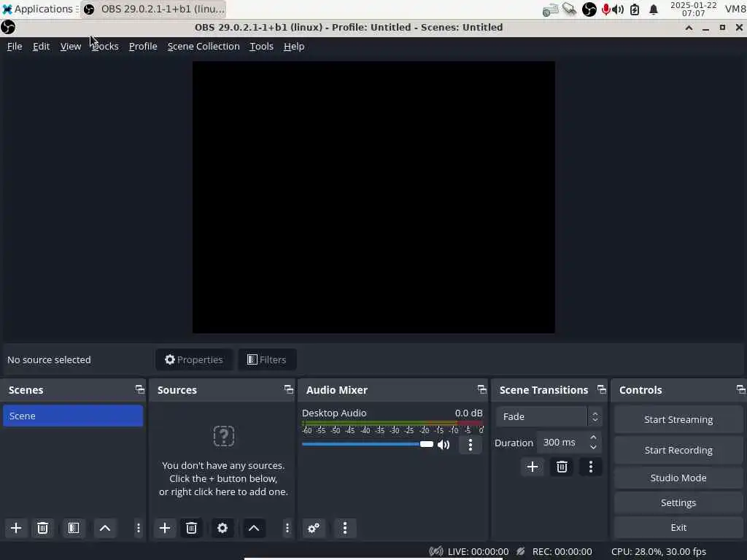Click Exit button in Controls
The height and width of the screenshot is (560, 747).
pyautogui.click(x=678, y=527)
